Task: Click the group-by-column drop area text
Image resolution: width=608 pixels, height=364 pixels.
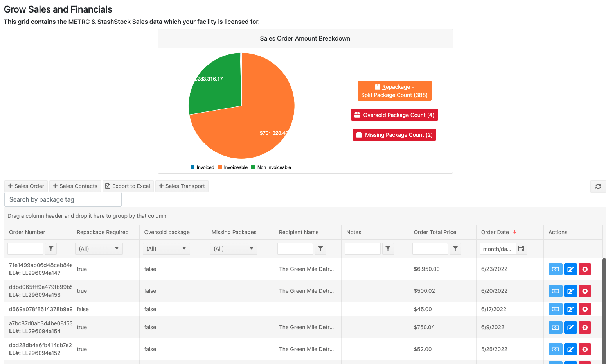Action: pos(87,216)
